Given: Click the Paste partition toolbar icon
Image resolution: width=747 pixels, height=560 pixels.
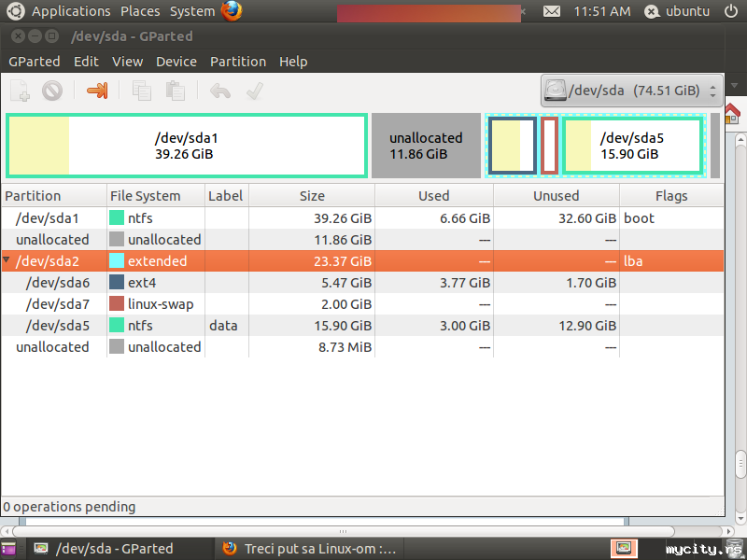Looking at the screenshot, I should click(175, 91).
